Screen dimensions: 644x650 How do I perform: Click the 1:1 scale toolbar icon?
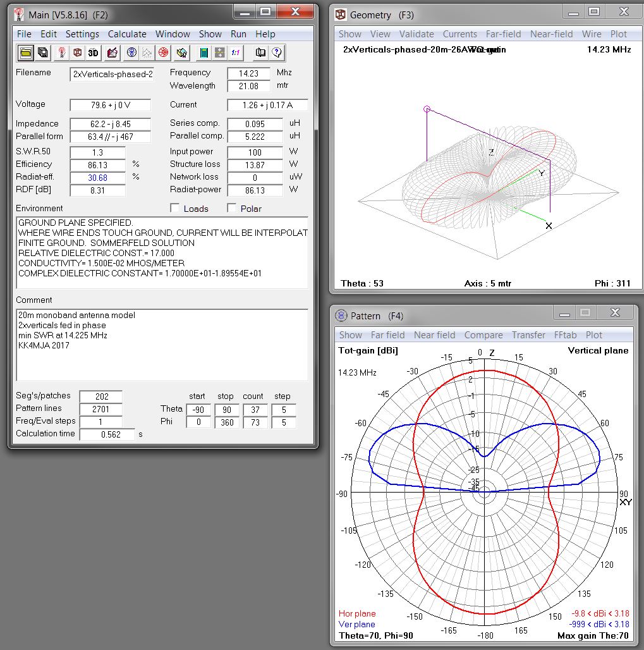coord(234,53)
